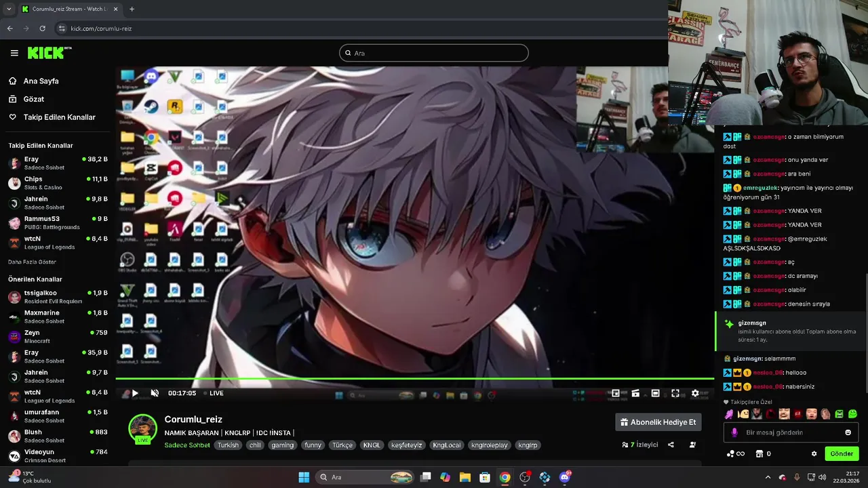Screen dimensions: 868x488
Task: Open a new browser tab
Action: (x=132, y=9)
